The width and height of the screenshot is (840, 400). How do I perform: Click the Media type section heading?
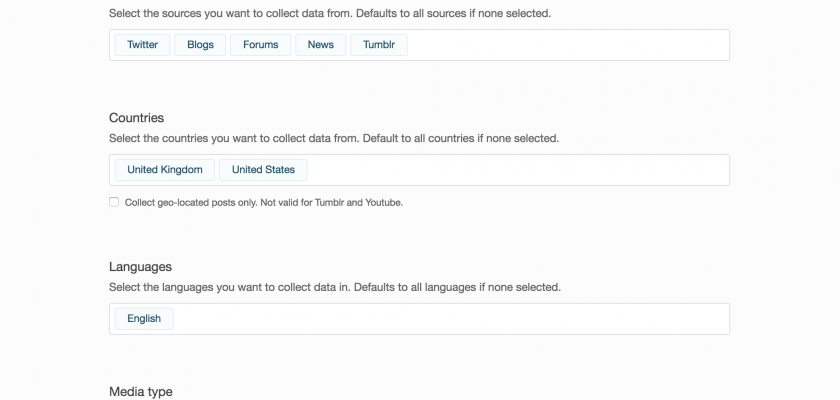[x=140, y=392]
